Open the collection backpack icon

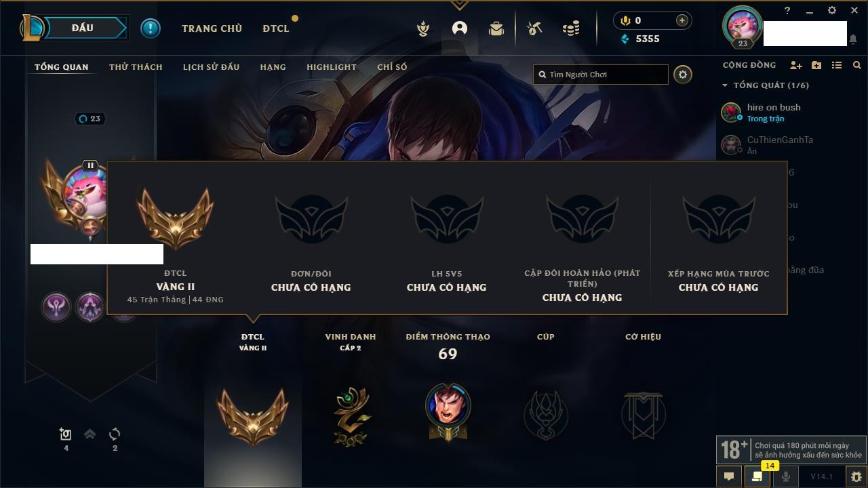496,28
